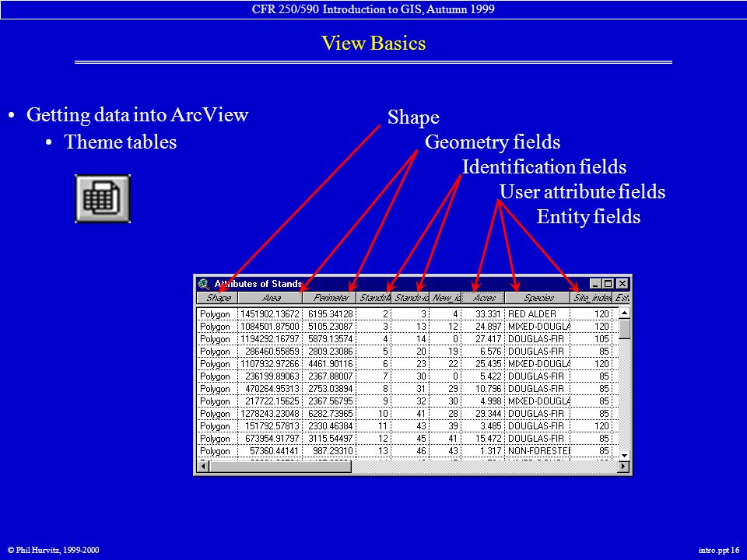Select the Perimeter column header
747x560 pixels.
click(330, 298)
